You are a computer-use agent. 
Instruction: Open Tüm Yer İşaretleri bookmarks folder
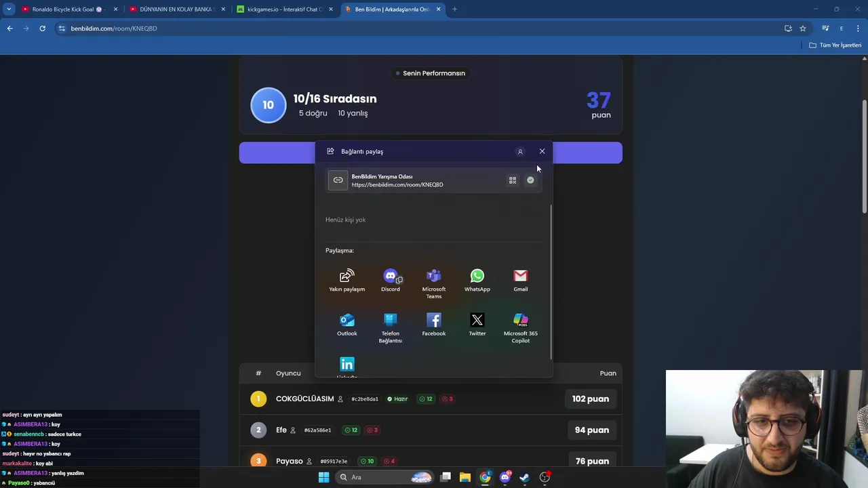coord(835,45)
